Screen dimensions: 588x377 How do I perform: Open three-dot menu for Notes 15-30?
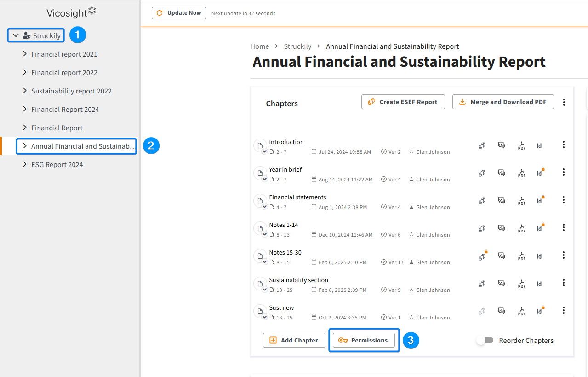[564, 255]
